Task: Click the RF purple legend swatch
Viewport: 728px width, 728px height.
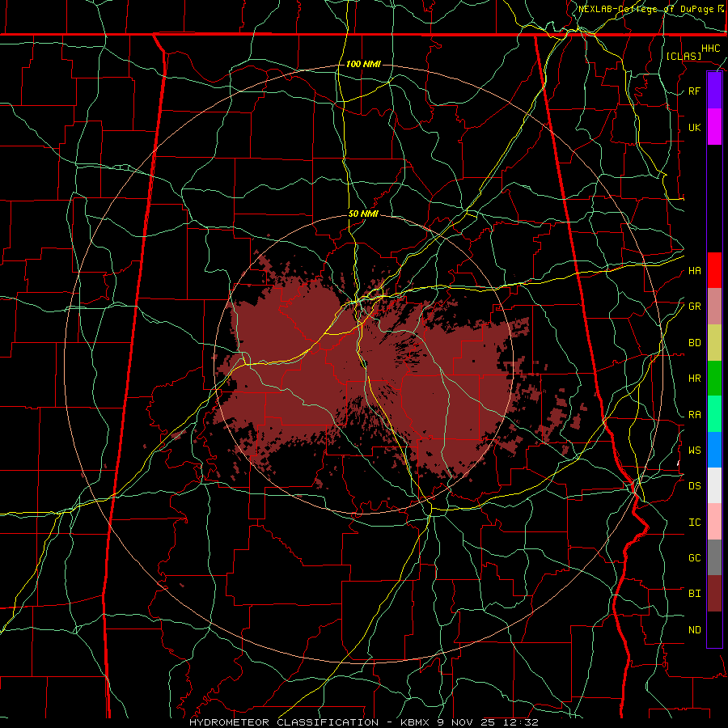Action: click(x=714, y=91)
